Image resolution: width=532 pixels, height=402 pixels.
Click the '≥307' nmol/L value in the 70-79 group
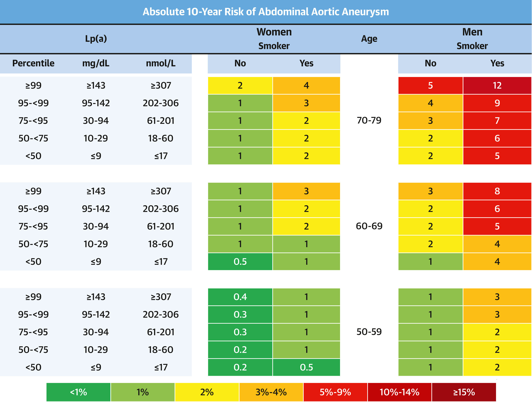[161, 85]
